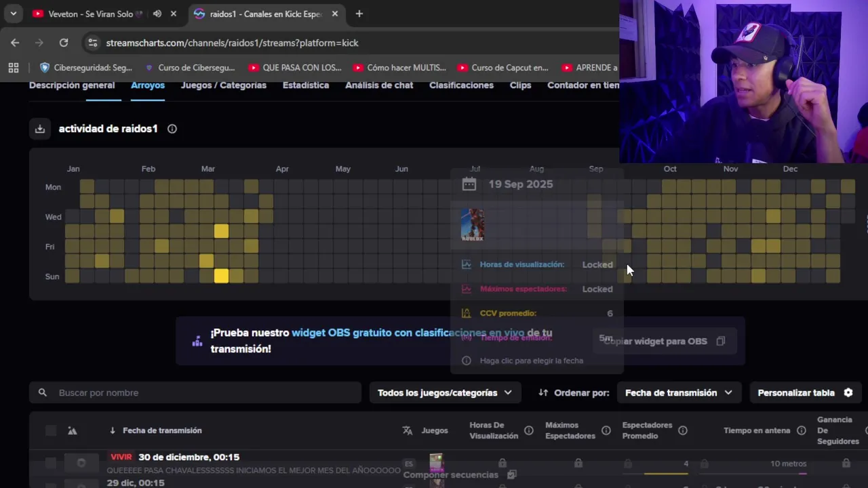This screenshot has height=488, width=868.
Task: Click the sort arrows icon beside Ordenar por
Action: [543, 392]
